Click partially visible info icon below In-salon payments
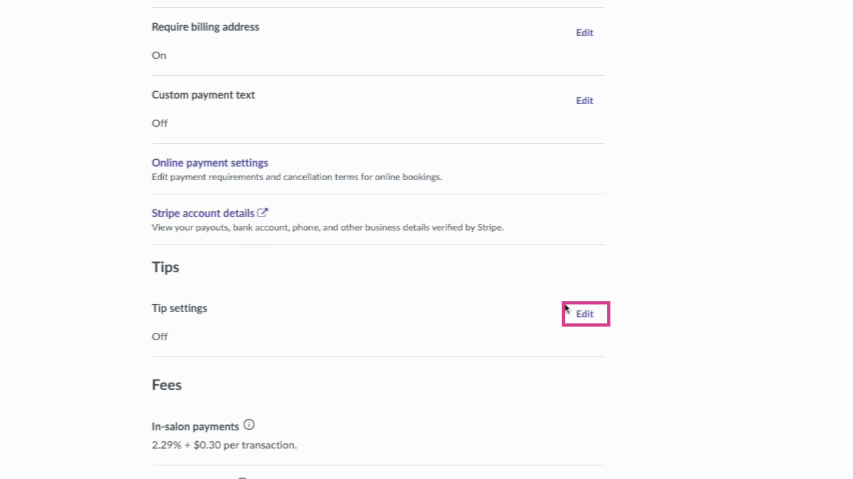 point(241,476)
